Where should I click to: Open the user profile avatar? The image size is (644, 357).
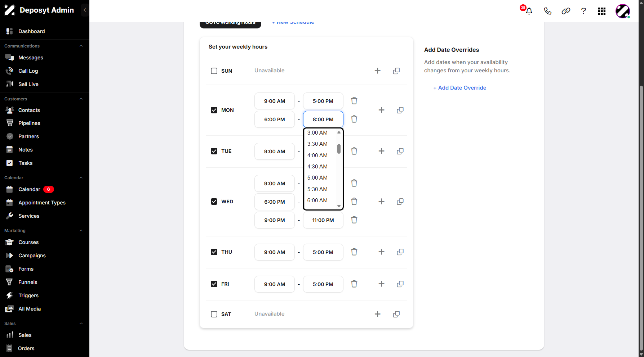click(x=623, y=11)
